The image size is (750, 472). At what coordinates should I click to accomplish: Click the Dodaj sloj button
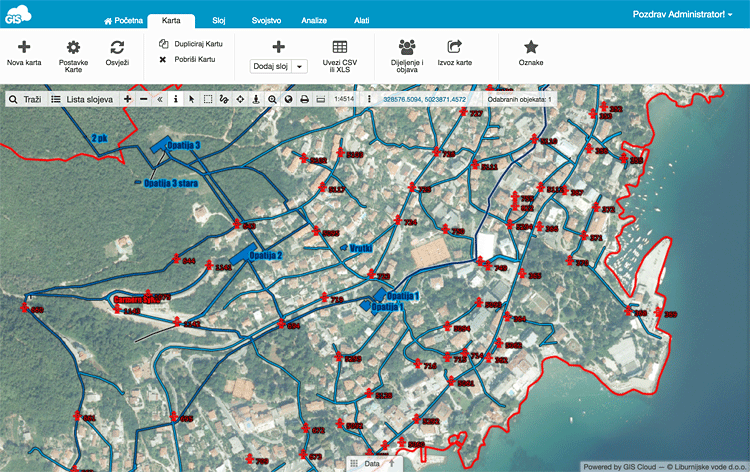[x=270, y=66]
